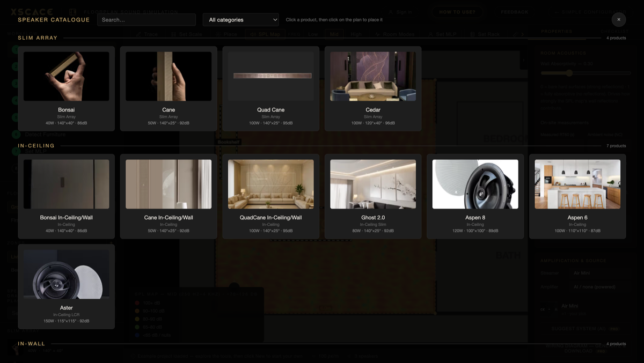The width and height of the screenshot is (644, 363).
Task: Choose the Aspen 8 speaker photo
Action: click(475, 184)
